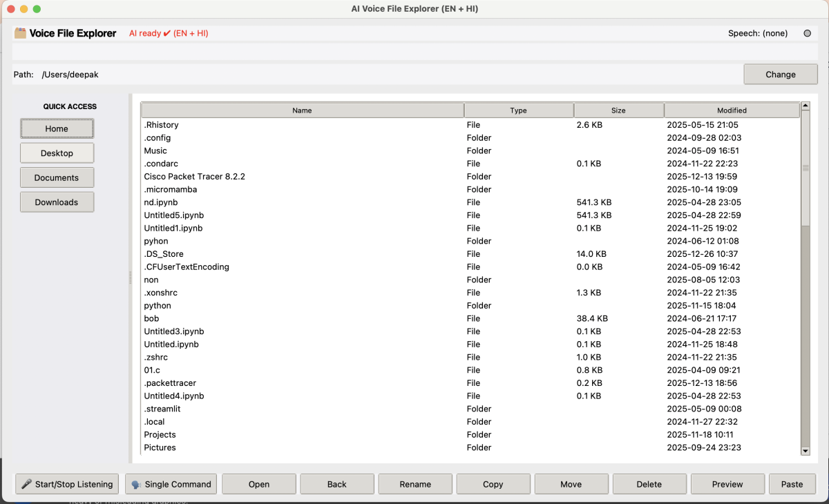This screenshot has width=829, height=504.
Task: Sort files by the Name column header
Action: tap(302, 110)
